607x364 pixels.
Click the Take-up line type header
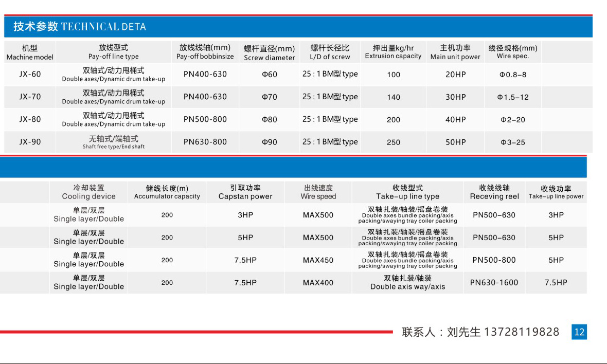point(407,192)
